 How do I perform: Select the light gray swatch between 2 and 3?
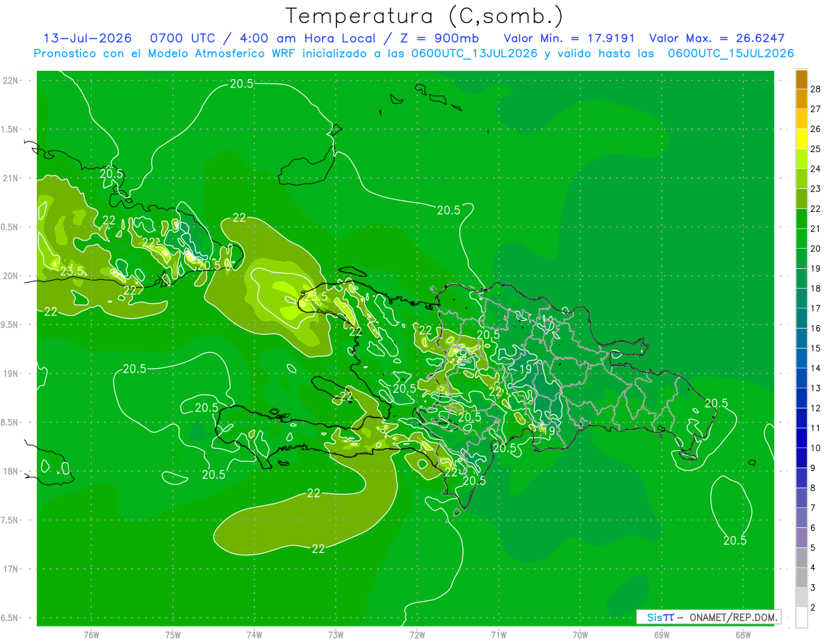tap(801, 598)
